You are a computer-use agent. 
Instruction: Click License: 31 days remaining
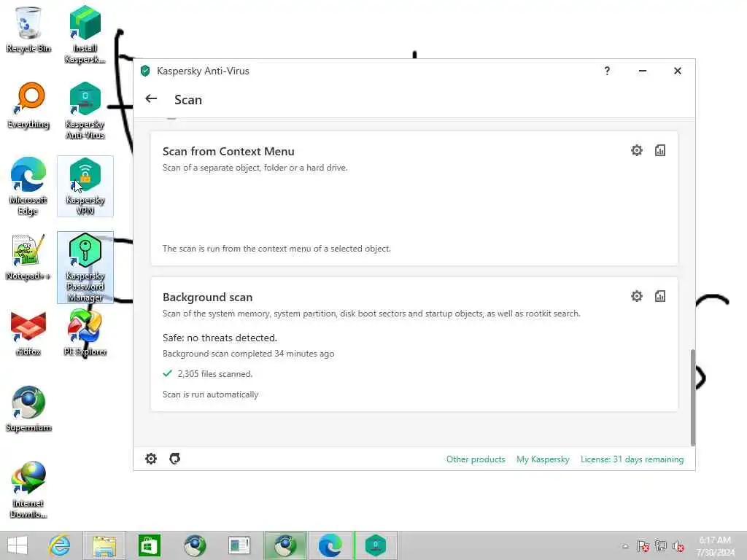click(632, 459)
